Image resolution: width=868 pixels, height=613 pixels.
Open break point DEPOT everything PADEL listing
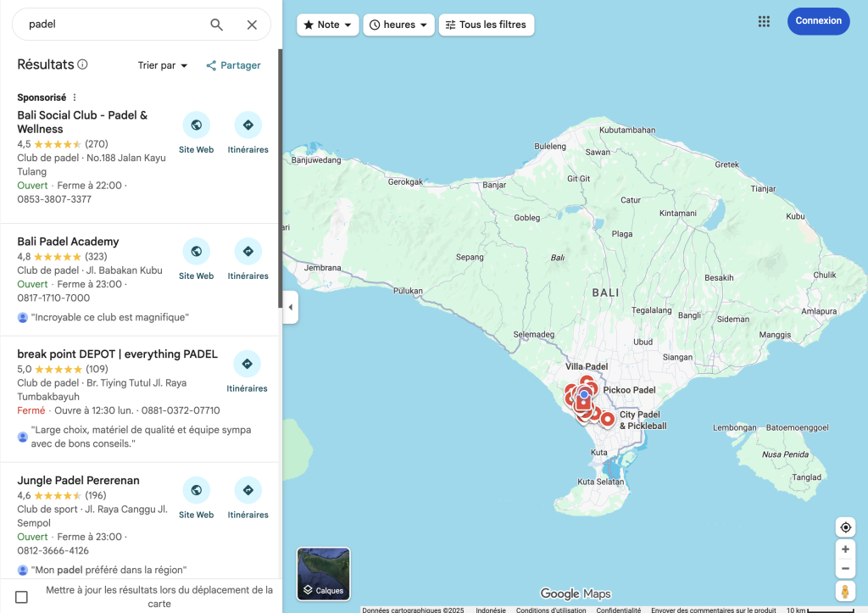coord(117,354)
